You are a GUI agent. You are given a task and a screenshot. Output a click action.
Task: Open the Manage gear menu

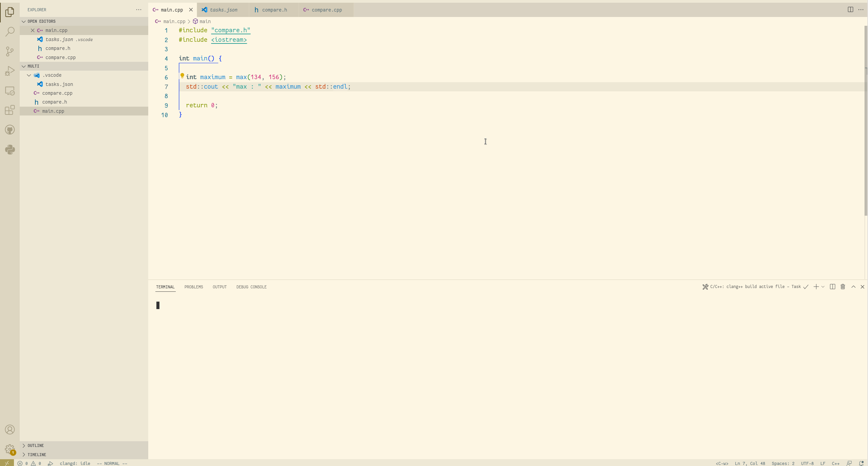click(10, 449)
